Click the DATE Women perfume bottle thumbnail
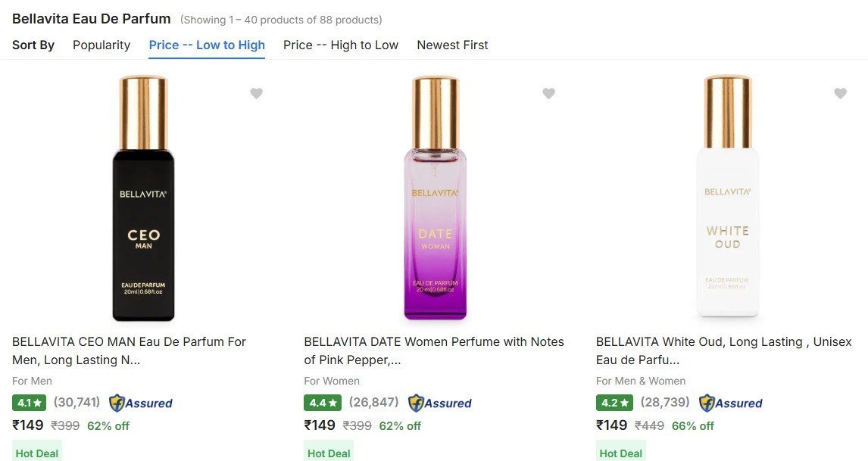Viewport: 868px width, 461px height. (x=435, y=197)
